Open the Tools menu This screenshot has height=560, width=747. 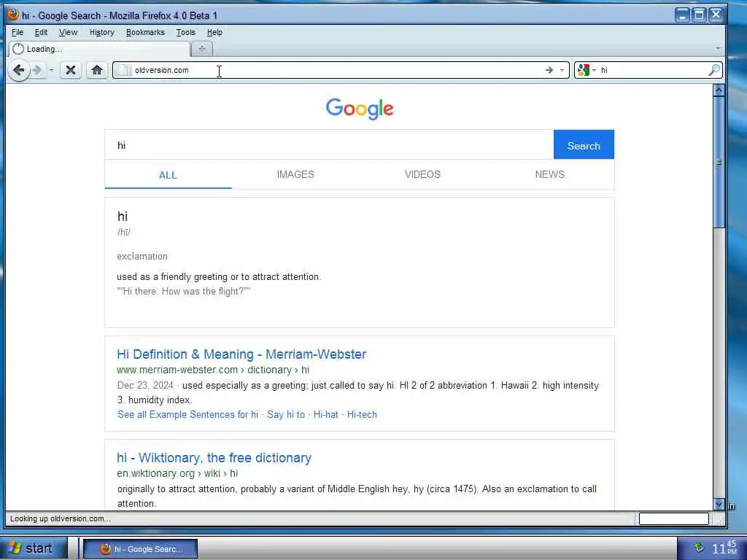185,32
